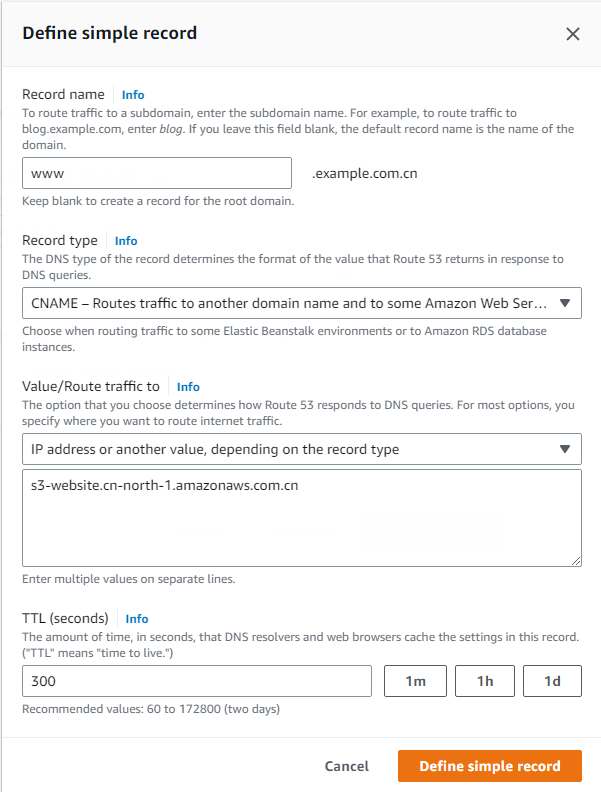Image resolution: width=601 pixels, height=792 pixels.
Task: Close the Define simple record dialog
Action: [573, 34]
